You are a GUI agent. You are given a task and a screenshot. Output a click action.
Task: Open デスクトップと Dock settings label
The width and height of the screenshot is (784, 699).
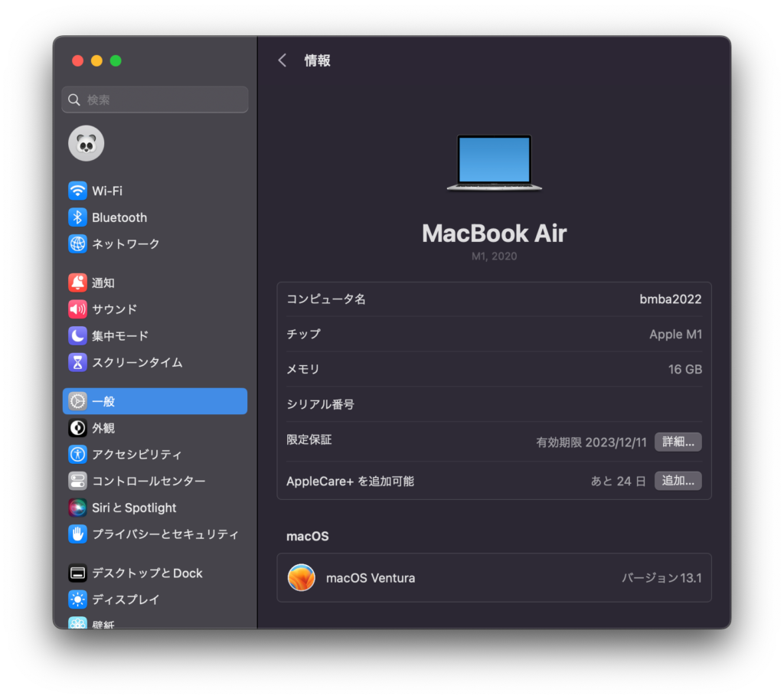[148, 573]
